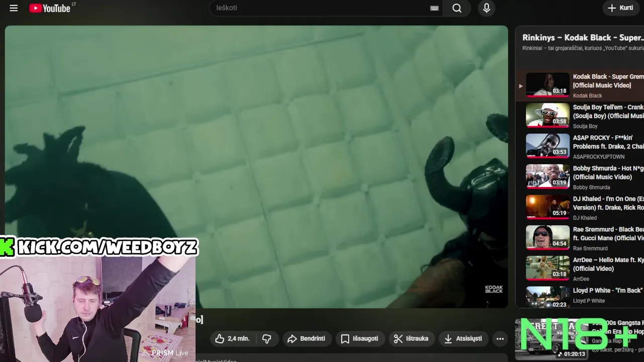Dislike the video with thumbs-down icon

point(267,339)
